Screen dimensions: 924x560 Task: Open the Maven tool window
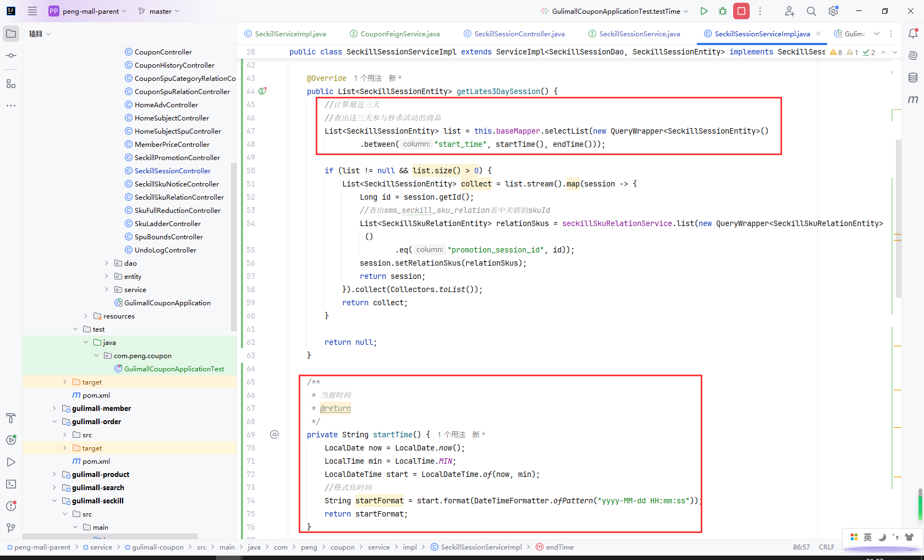click(913, 100)
